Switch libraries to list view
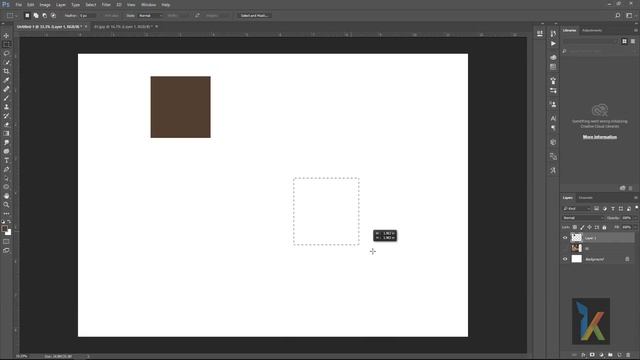 (633, 41)
